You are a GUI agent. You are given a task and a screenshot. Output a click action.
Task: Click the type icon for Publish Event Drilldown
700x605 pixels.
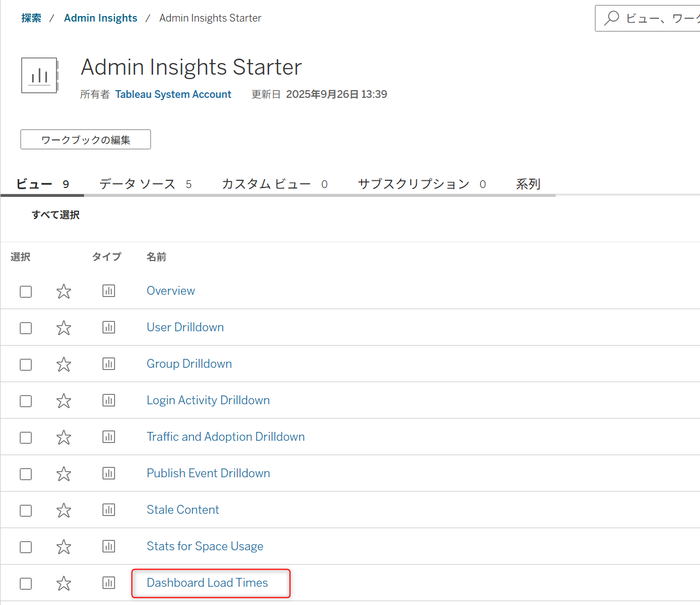pos(109,473)
